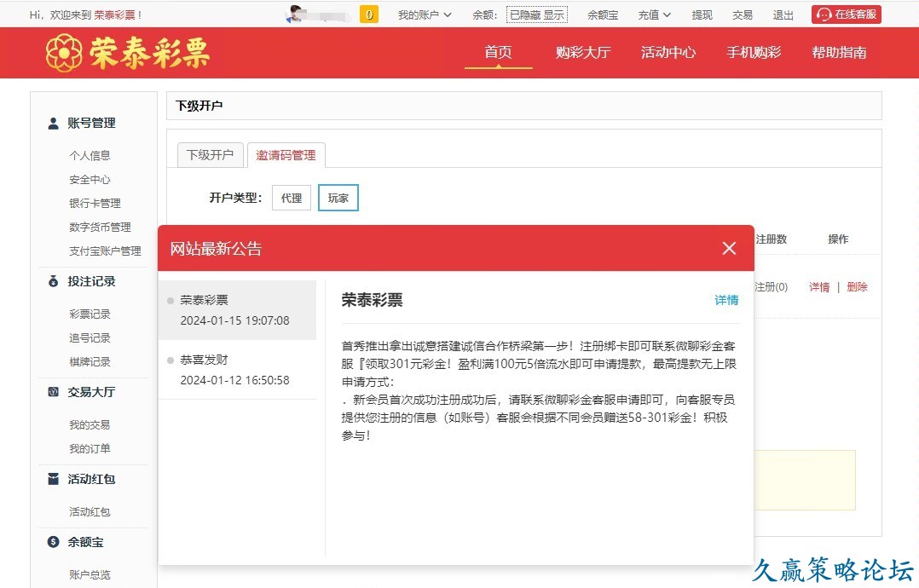919x588 pixels.
Task: Click the yellow notification count badge
Action: tap(369, 14)
